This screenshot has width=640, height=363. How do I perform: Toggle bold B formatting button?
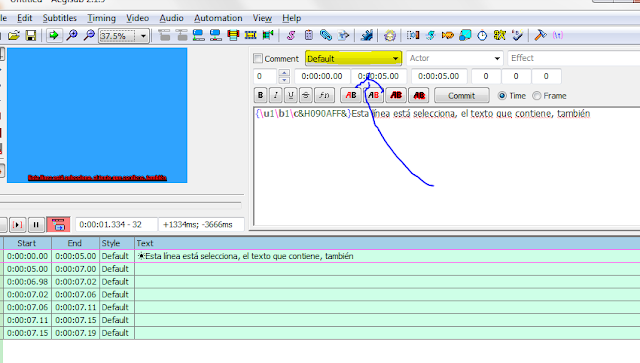click(x=260, y=95)
